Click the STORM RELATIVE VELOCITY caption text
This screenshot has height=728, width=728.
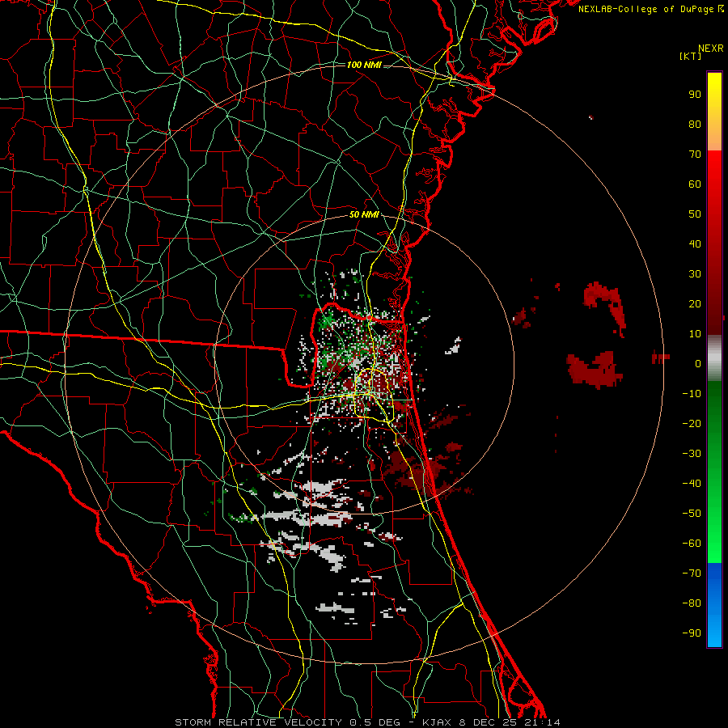point(258,722)
